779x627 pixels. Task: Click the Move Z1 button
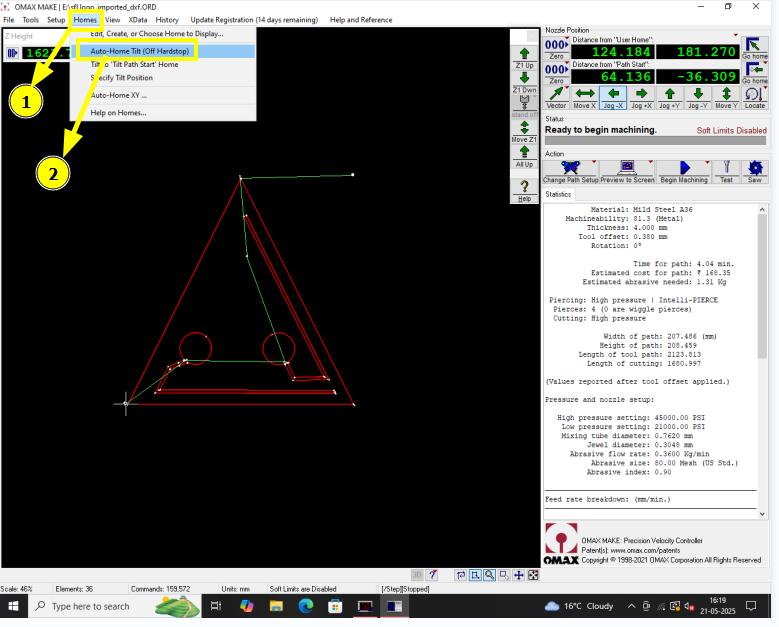524,132
